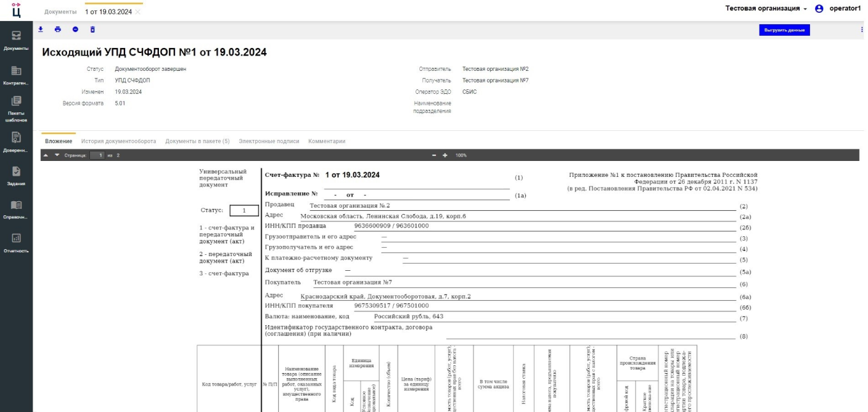Click the round minus action icon
This screenshot has height=412, width=868.
pos(75,29)
